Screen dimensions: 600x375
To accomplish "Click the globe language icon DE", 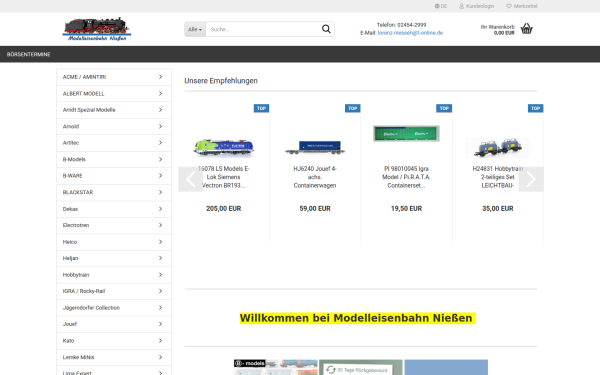I will click(x=437, y=6).
